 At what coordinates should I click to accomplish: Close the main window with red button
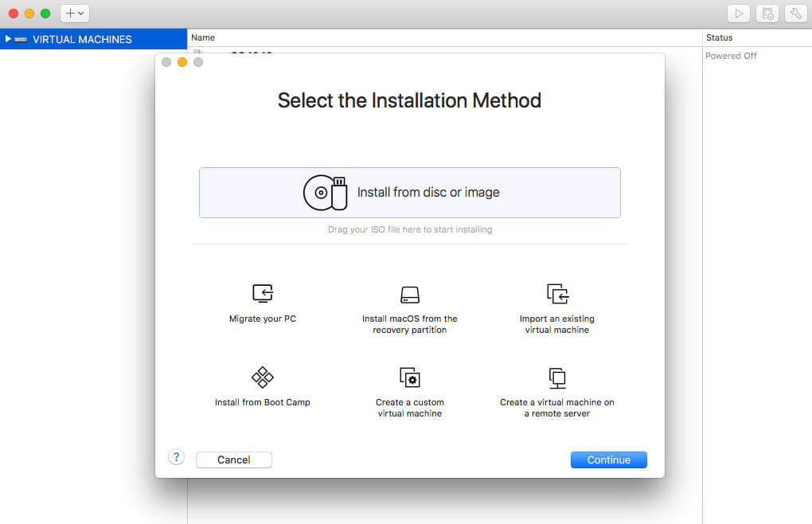point(14,14)
